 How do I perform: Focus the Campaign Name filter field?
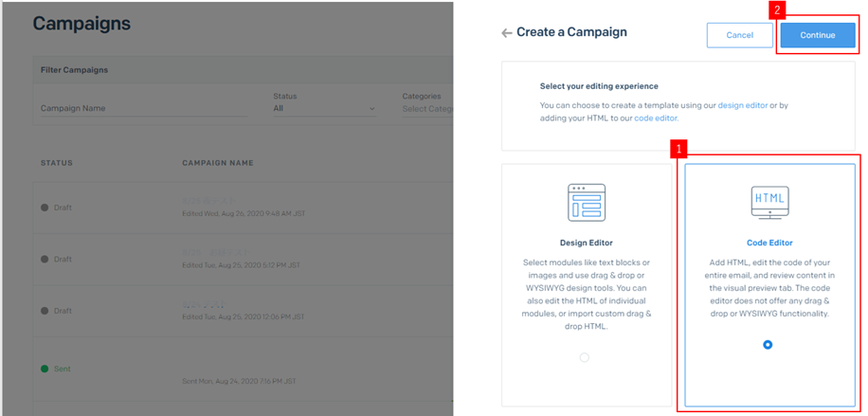coord(142,108)
